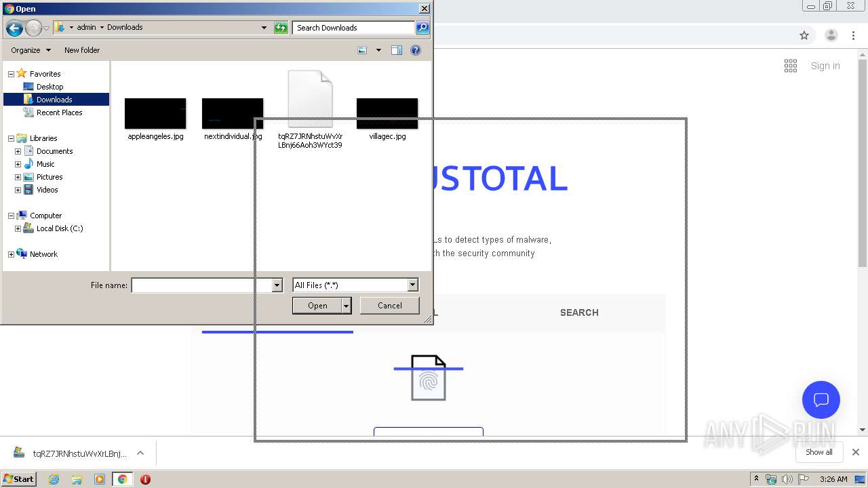
Task: Expand the Open button split arrow
Action: point(347,306)
